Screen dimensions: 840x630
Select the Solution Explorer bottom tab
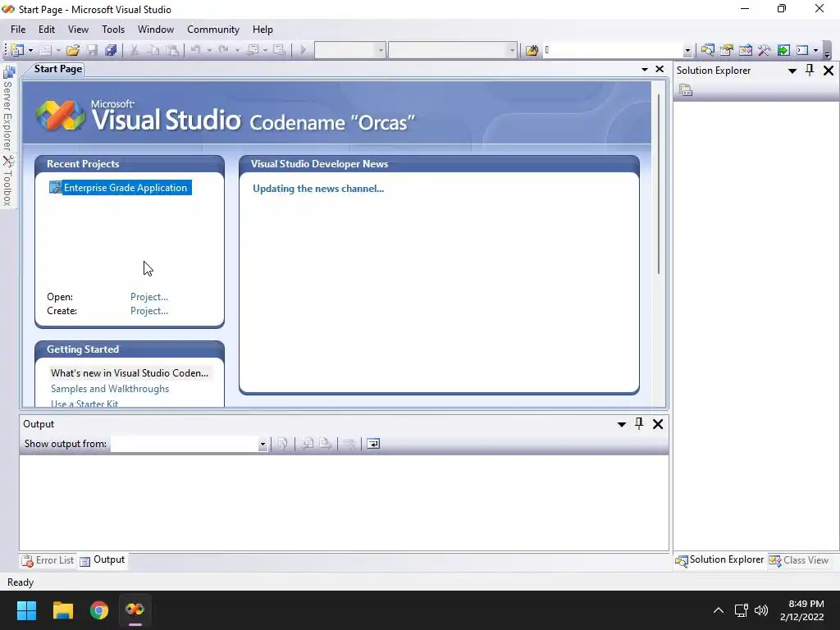point(719,559)
